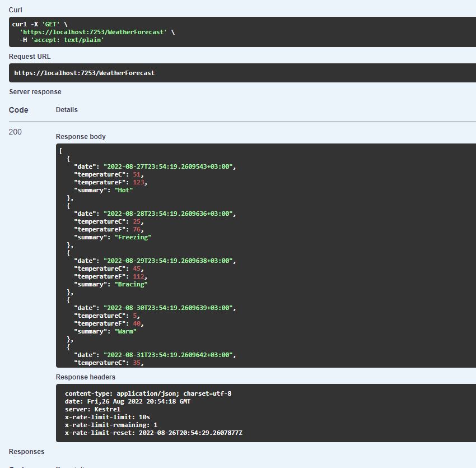Click the Response headers label
Screen dimensions: 476x468
tap(85, 377)
